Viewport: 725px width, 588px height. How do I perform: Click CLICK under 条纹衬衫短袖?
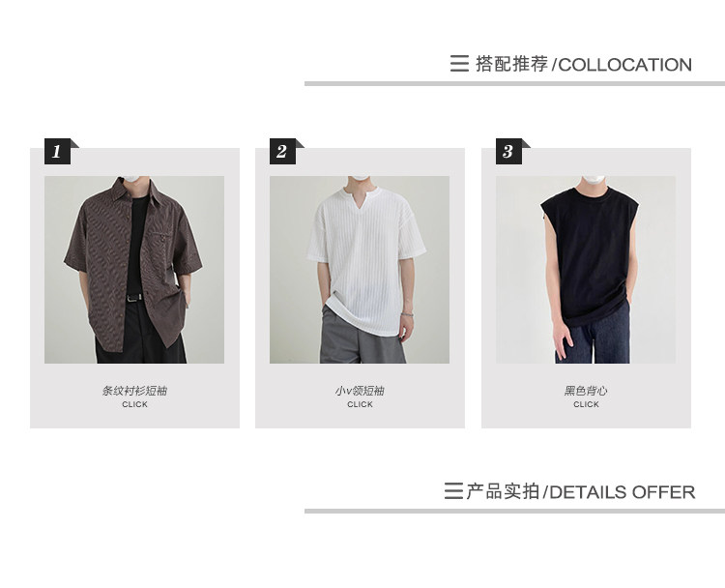[x=134, y=404]
